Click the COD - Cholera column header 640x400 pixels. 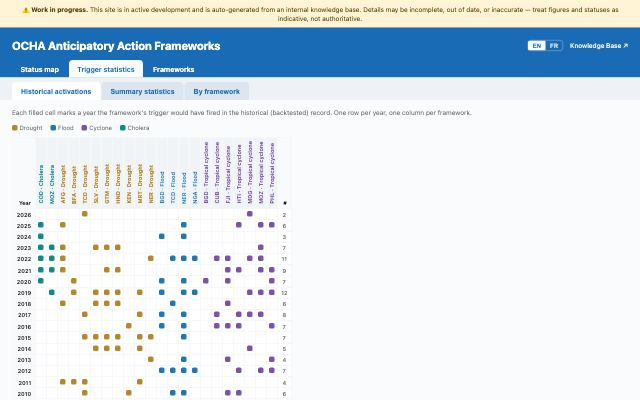[x=41, y=184]
